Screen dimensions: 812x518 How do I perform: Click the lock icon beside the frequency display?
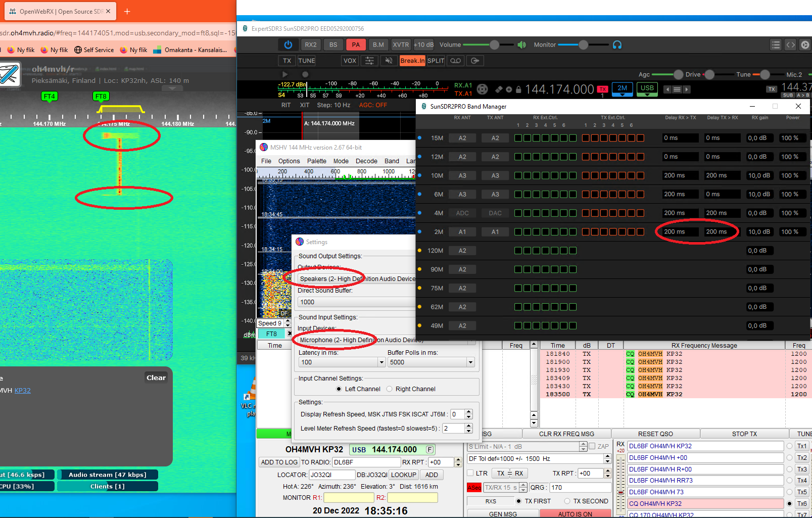coord(518,88)
